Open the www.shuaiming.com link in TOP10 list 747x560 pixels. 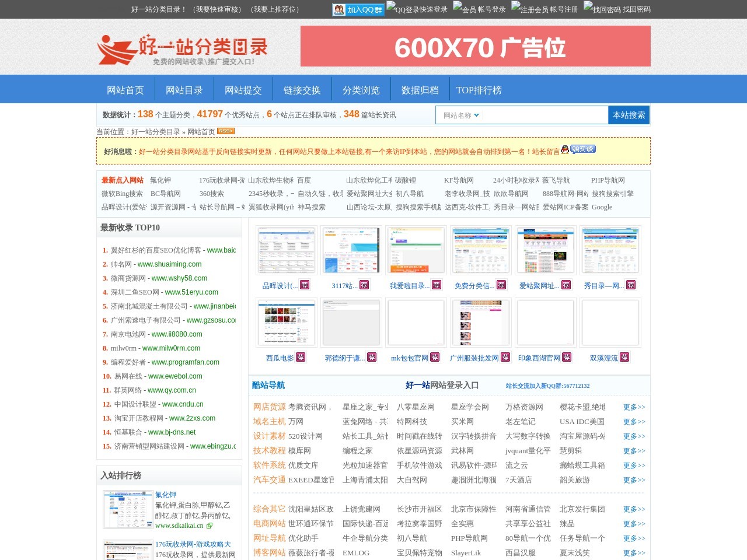click(x=169, y=264)
